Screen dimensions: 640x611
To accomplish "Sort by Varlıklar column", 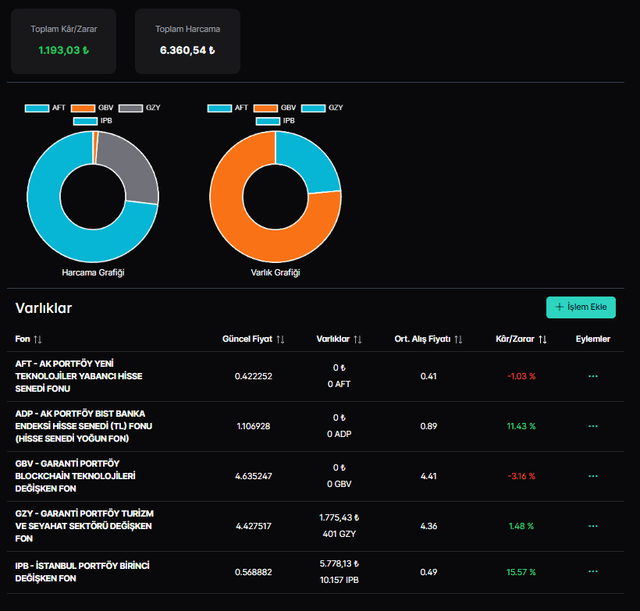I will click(x=339, y=339).
